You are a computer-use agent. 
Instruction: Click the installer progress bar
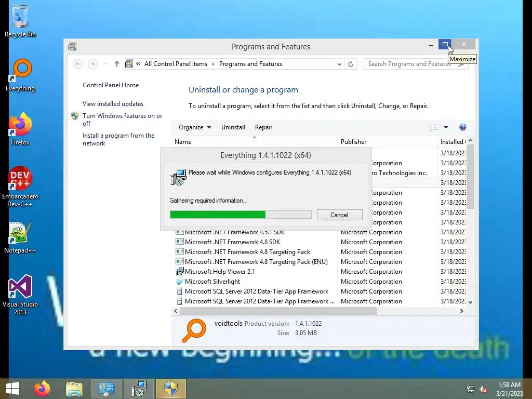pos(241,215)
